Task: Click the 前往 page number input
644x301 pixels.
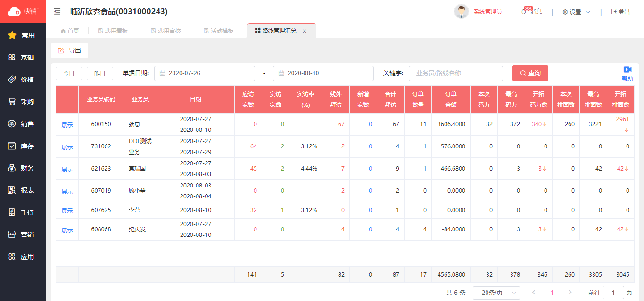Action: click(x=613, y=293)
